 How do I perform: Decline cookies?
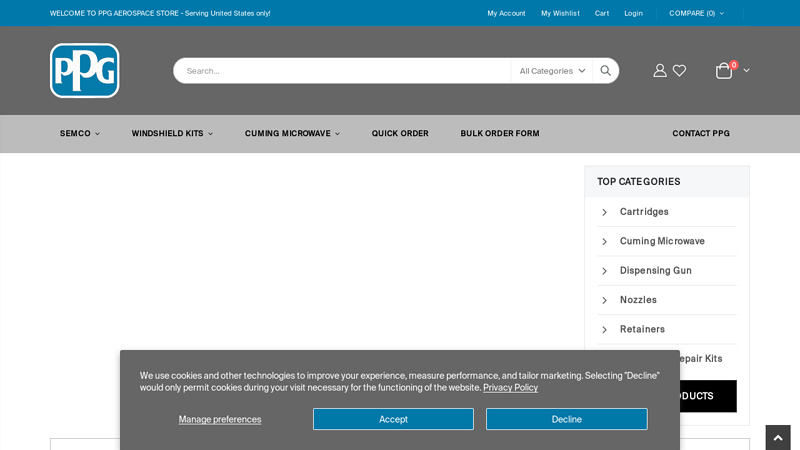pos(567,419)
